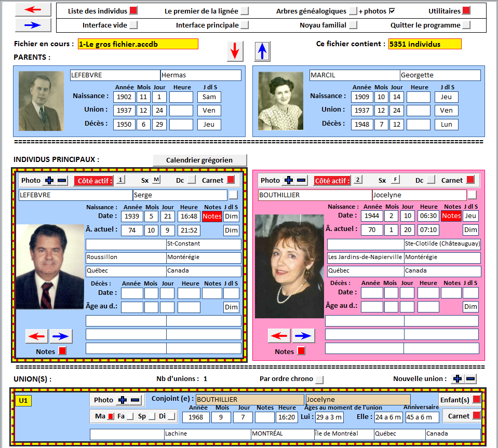Viewport: 498px width, 448px height.
Task: Click Georgette Marcil's portrait photo
Action: click(x=281, y=101)
